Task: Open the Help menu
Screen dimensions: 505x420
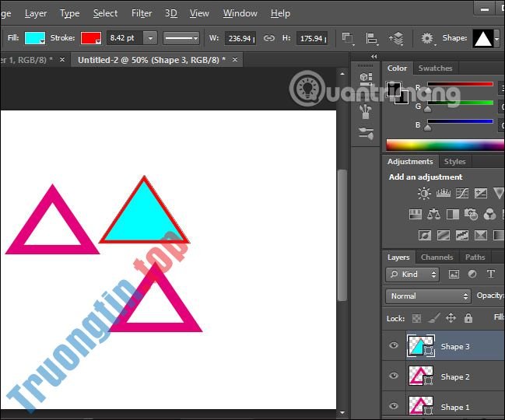Action: [x=280, y=13]
